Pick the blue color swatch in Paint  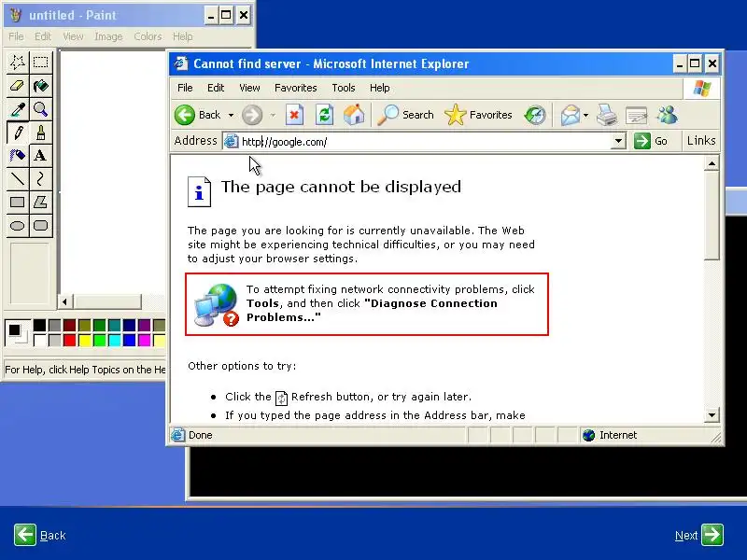pos(129,340)
